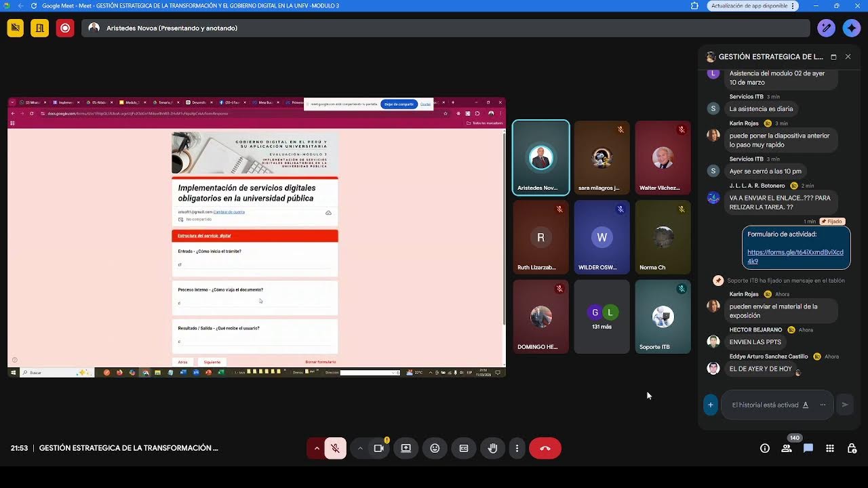Image resolution: width=868 pixels, height=488 pixels.
Task: Select Norma Ch participant tile
Action: pyautogui.click(x=663, y=237)
